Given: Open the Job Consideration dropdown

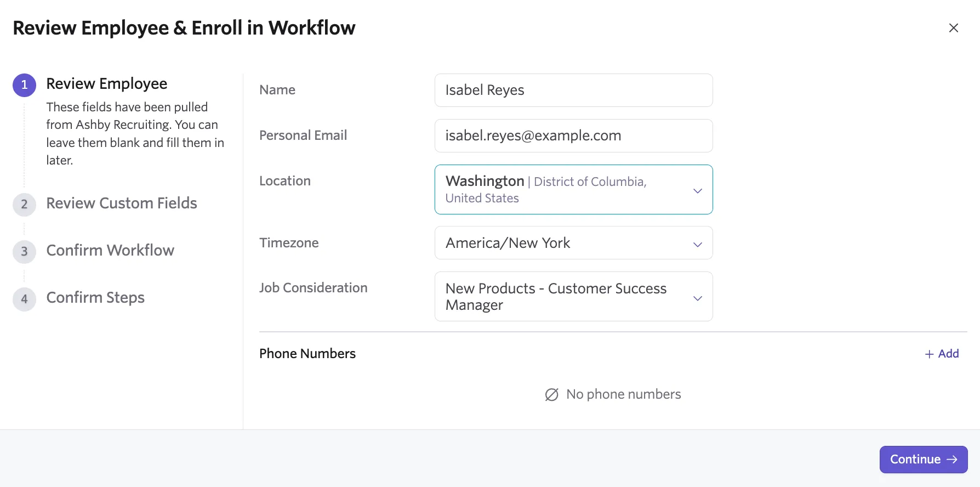Looking at the screenshot, I should pos(573,297).
